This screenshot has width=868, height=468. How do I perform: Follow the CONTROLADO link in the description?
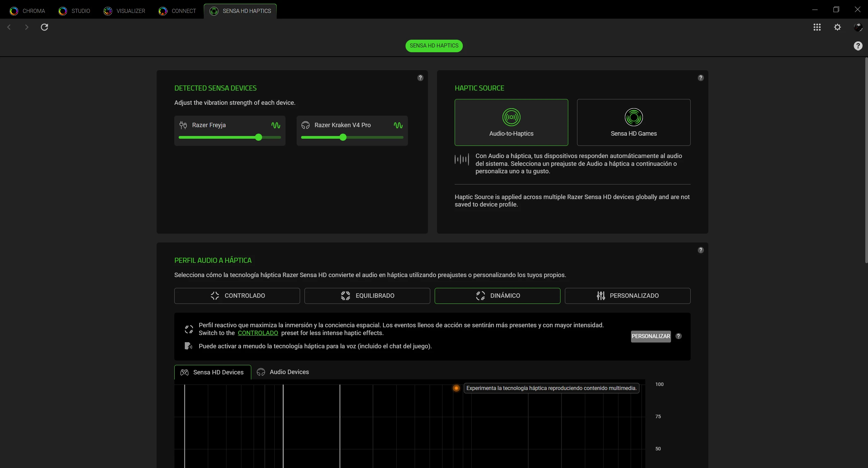point(258,333)
